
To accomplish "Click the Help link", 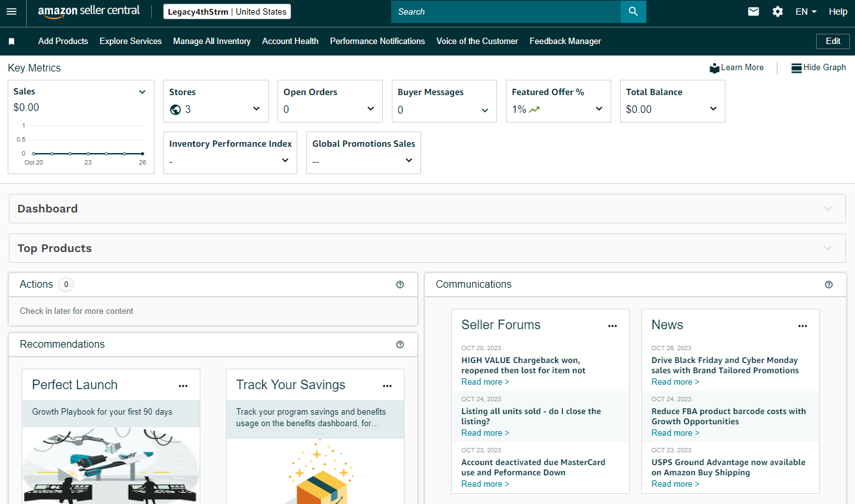I will pyautogui.click(x=838, y=11).
